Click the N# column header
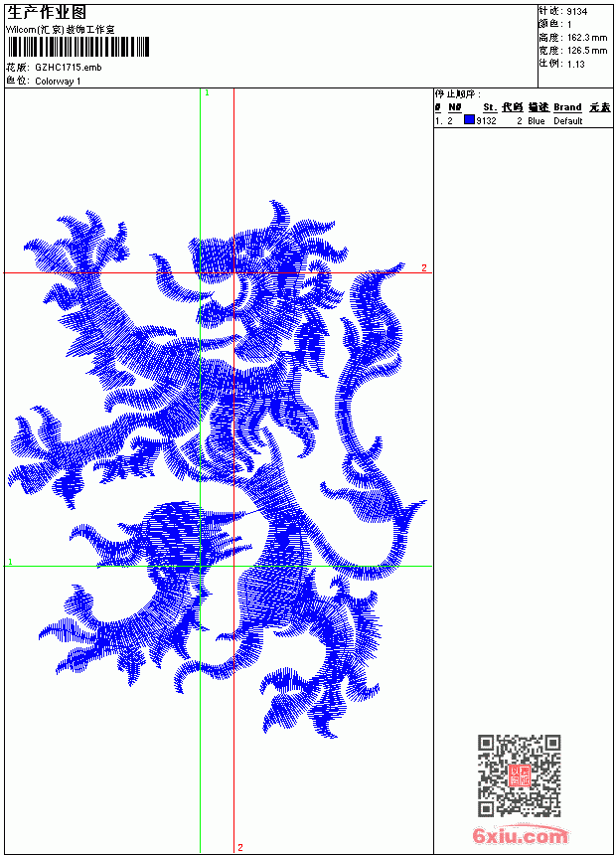Image resolution: width=616 pixels, height=855 pixels. coord(455,107)
